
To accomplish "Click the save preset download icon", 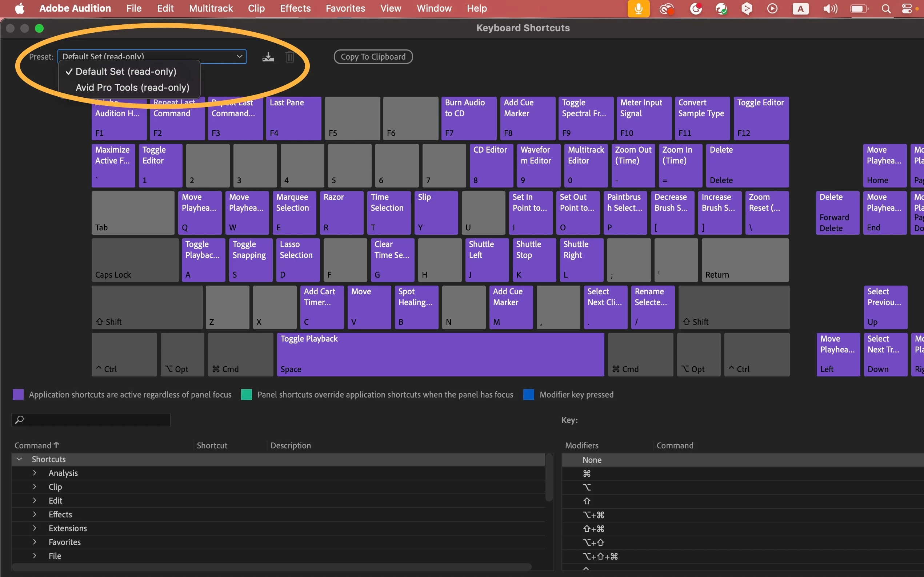I will click(268, 57).
